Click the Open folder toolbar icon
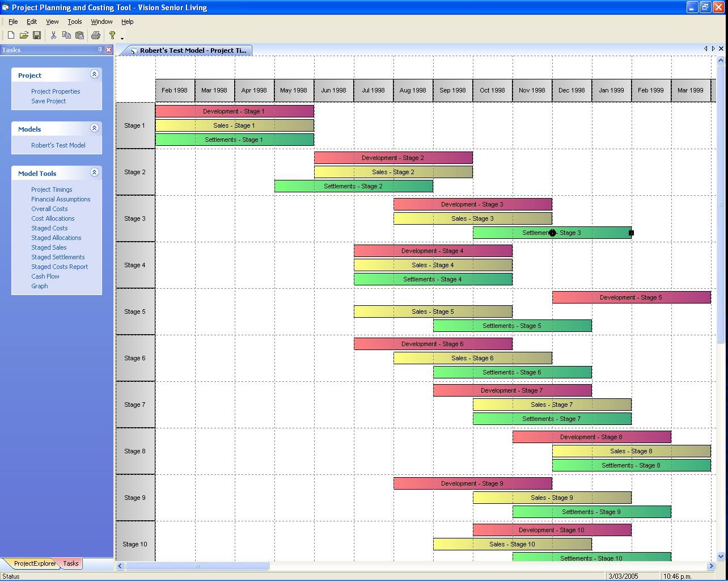The image size is (728, 581). tap(24, 35)
